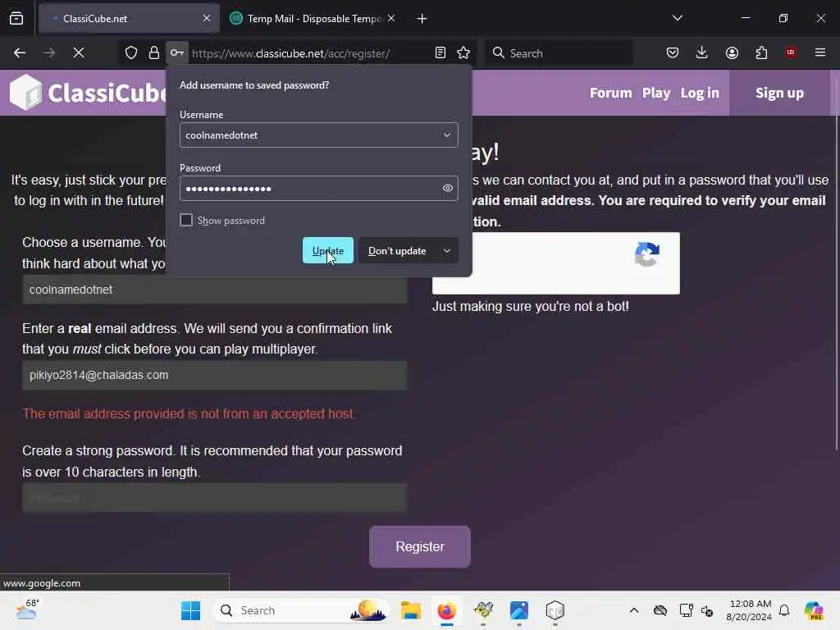The width and height of the screenshot is (840, 630).
Task: Open the Copilot preview icon
Action: (813, 610)
